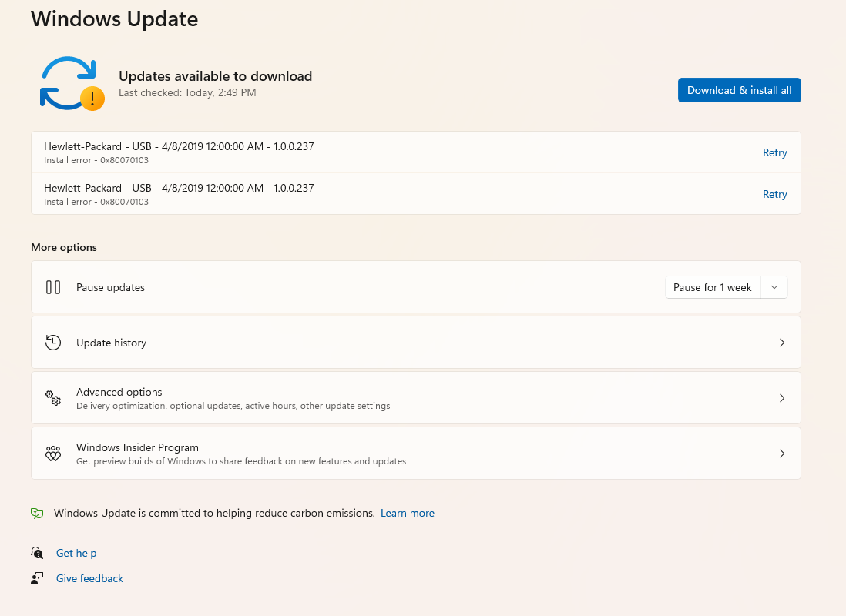Retry the first Hewlett-Packard USB update

[774, 152]
